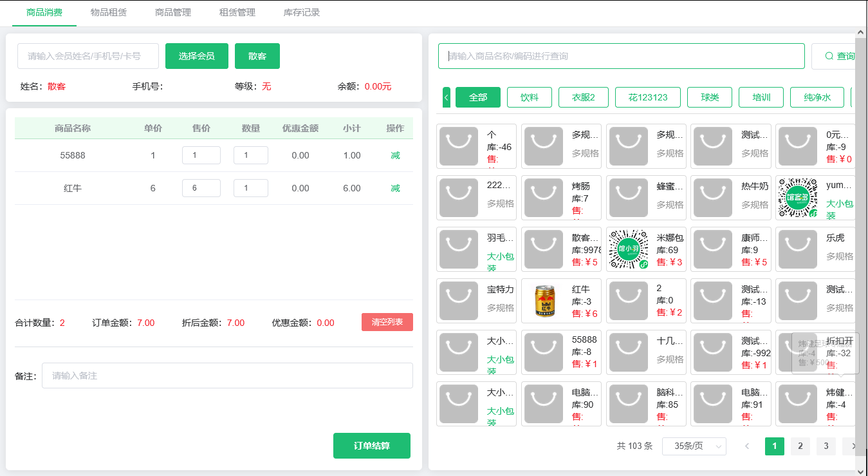
Task: Click the 选择会员 button
Action: pyautogui.click(x=196, y=56)
